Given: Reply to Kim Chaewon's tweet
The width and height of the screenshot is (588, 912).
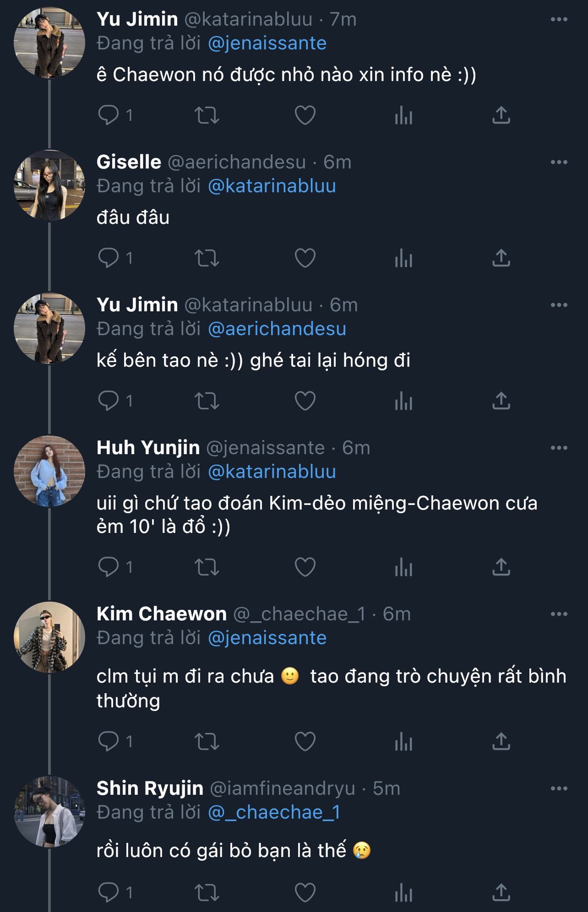Looking at the screenshot, I should pyautogui.click(x=108, y=741).
